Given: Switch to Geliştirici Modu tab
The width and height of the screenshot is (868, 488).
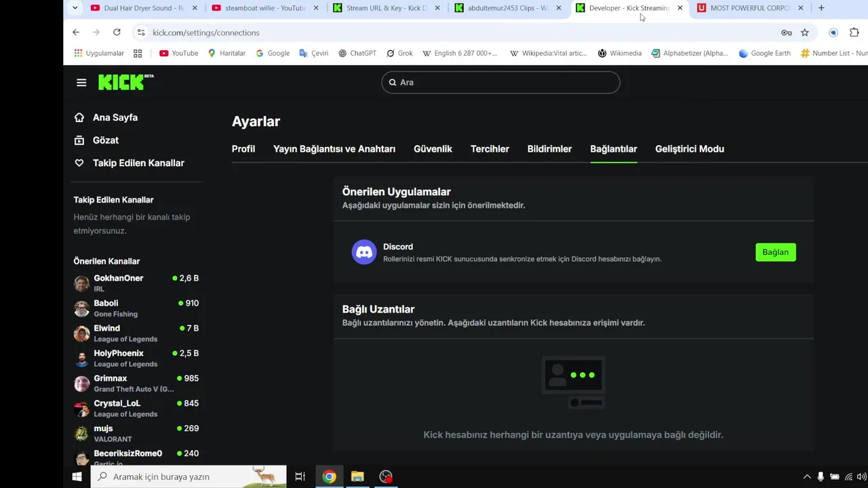Looking at the screenshot, I should click(690, 148).
